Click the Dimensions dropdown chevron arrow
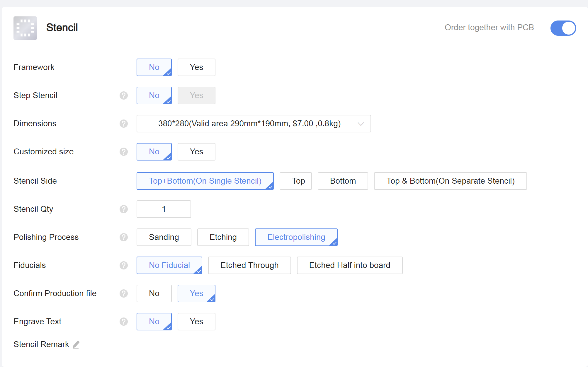588x367 pixels. pyautogui.click(x=361, y=124)
